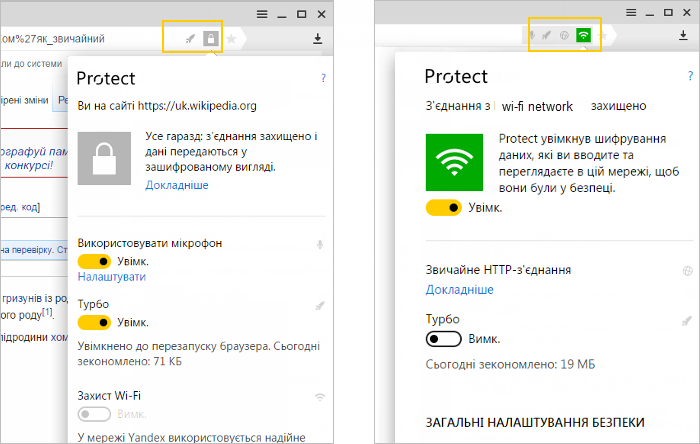Click 'Увімкнено до перезапуску браузера' text
The width and height of the screenshot is (700, 444).
point(173,346)
